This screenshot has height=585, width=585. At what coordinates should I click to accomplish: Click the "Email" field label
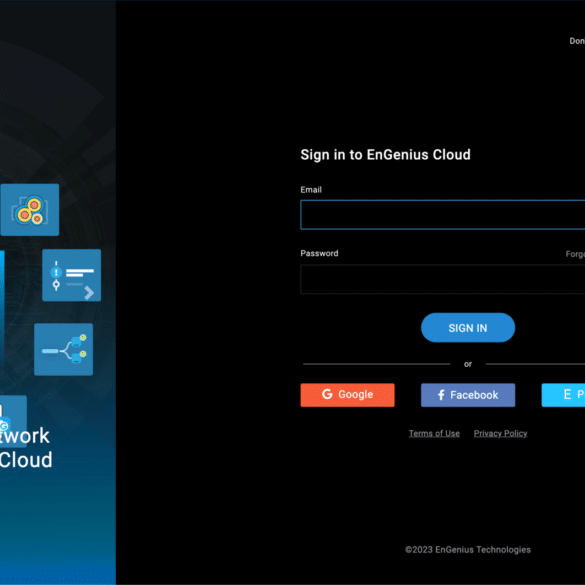(x=311, y=190)
